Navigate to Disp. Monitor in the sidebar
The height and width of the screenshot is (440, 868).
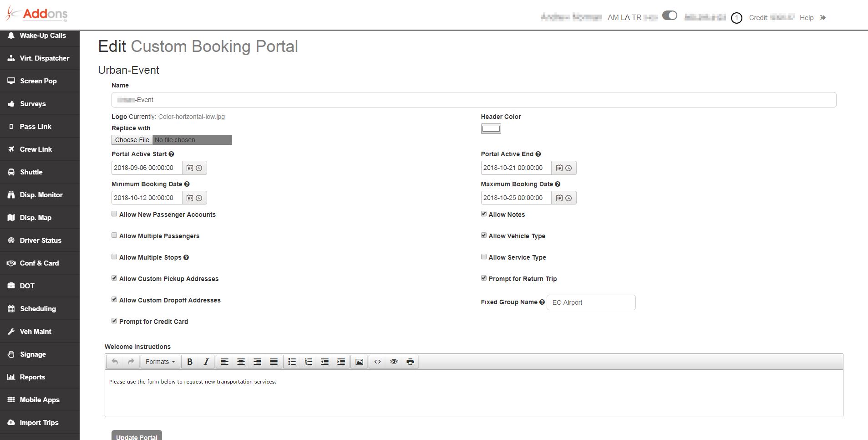click(40, 194)
